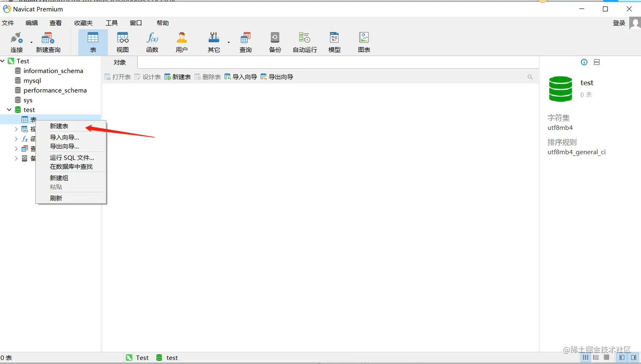Switch to detail table view in status bar
Viewport: 641px width, 364px height.
point(607,358)
